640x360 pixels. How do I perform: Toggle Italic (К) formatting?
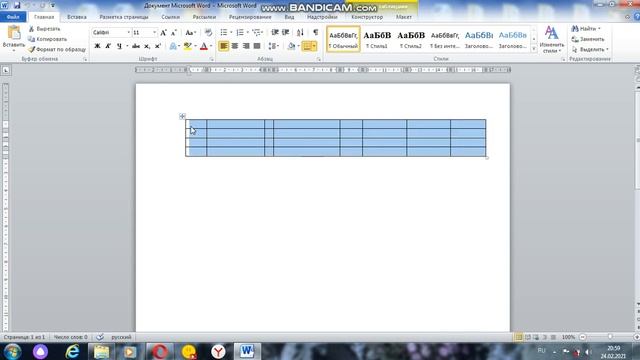pyautogui.click(x=108, y=46)
